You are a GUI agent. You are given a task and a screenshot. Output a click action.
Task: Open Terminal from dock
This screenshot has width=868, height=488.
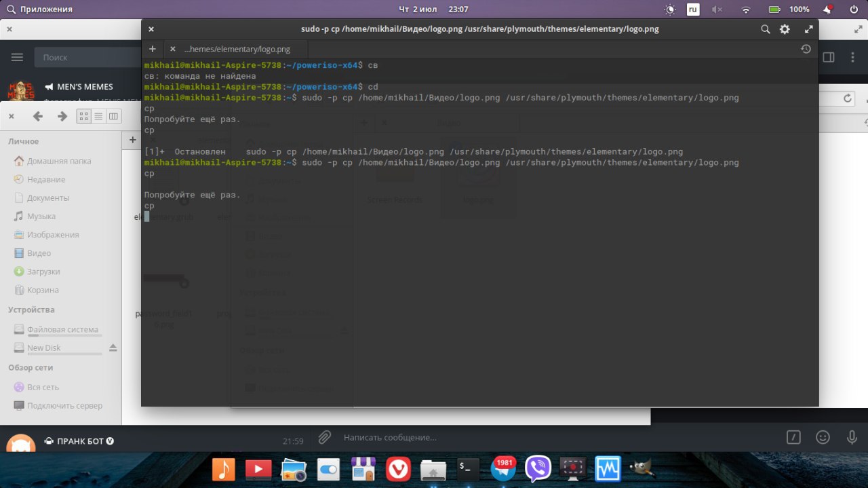tap(468, 469)
